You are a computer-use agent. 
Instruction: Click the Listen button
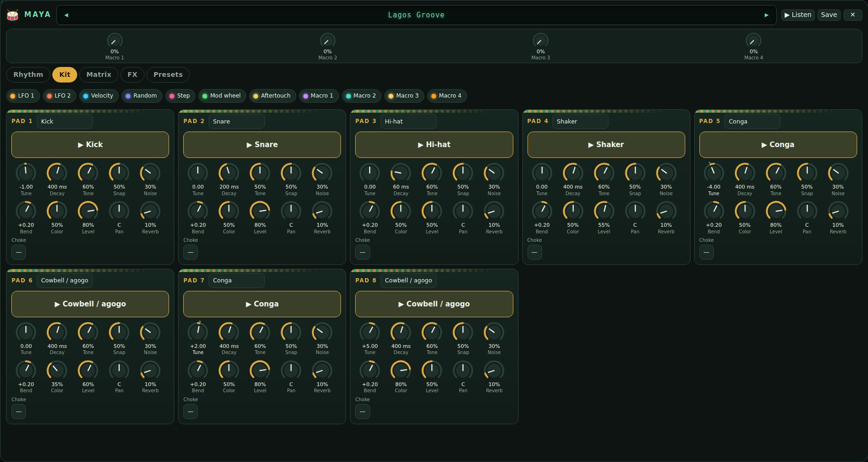point(798,15)
